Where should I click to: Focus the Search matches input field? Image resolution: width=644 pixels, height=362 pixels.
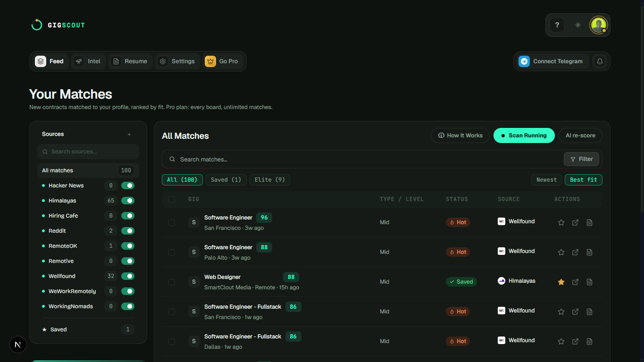(x=362, y=160)
